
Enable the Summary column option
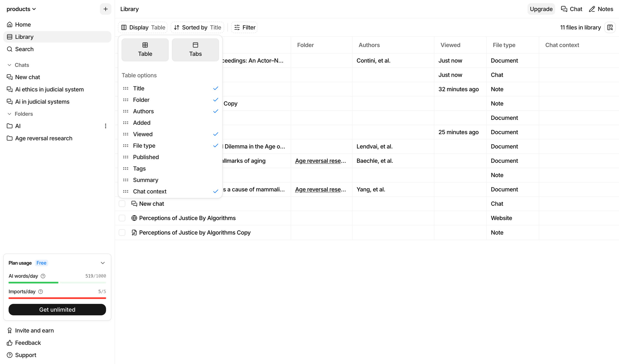(170, 180)
